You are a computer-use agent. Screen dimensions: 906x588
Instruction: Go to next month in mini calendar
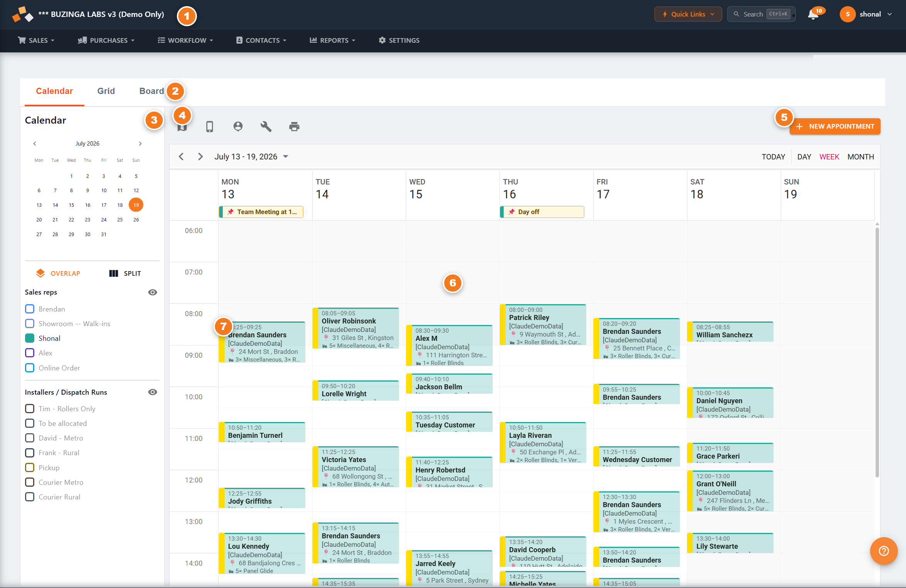[140, 144]
